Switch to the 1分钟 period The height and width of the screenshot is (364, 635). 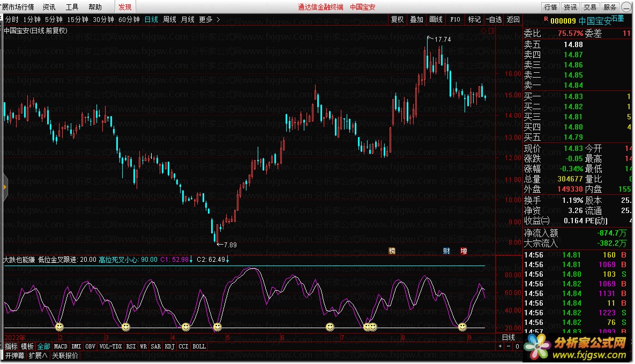[x=32, y=19]
